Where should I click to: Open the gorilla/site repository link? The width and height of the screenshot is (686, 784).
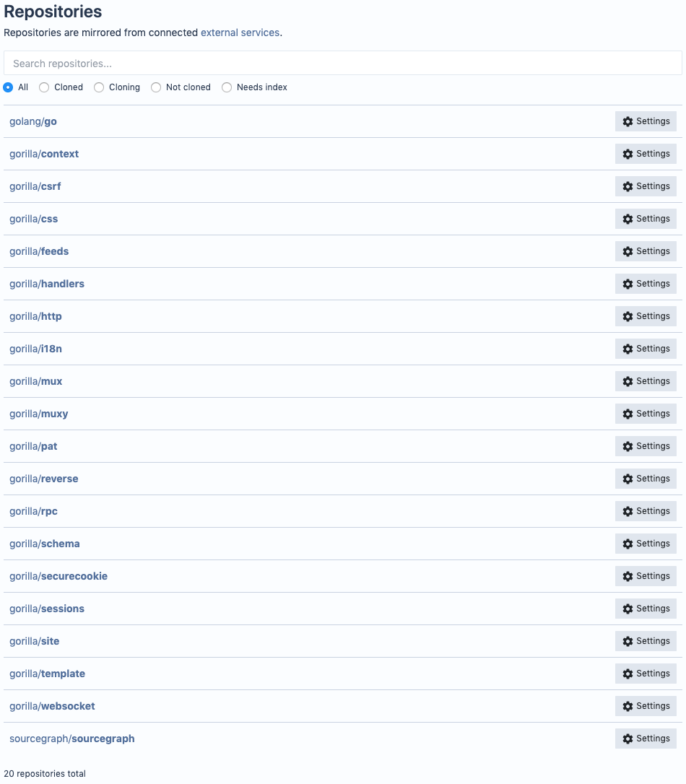(35, 642)
